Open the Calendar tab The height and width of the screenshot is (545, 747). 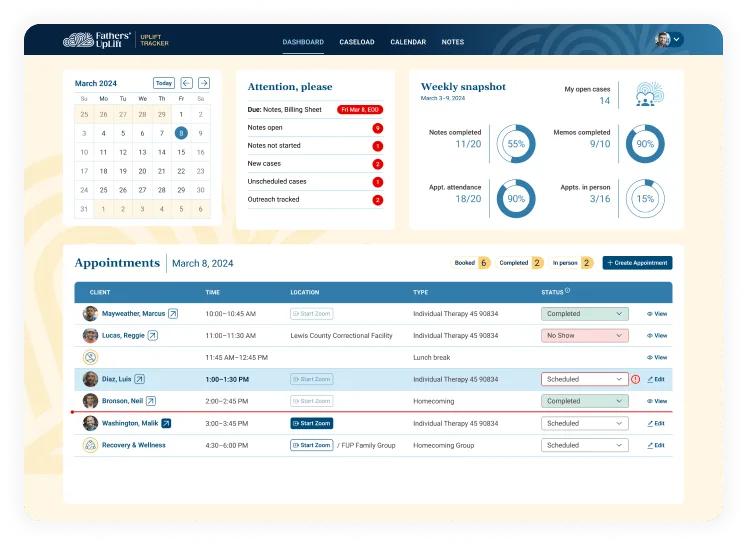(x=408, y=42)
